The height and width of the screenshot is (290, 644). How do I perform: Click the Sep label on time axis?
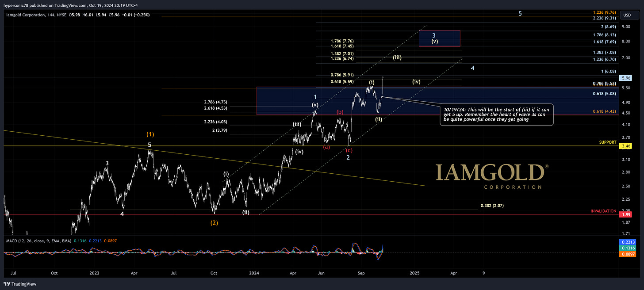(x=362, y=274)
